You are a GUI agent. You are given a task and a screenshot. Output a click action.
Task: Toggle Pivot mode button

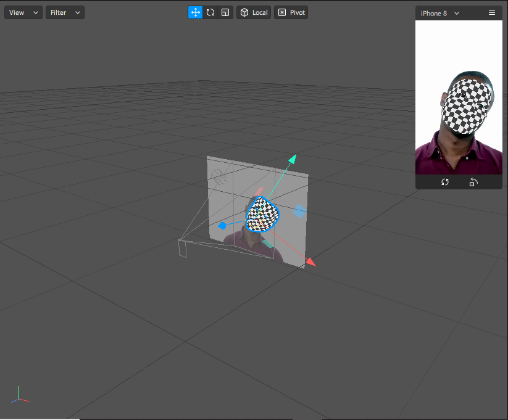[291, 12]
